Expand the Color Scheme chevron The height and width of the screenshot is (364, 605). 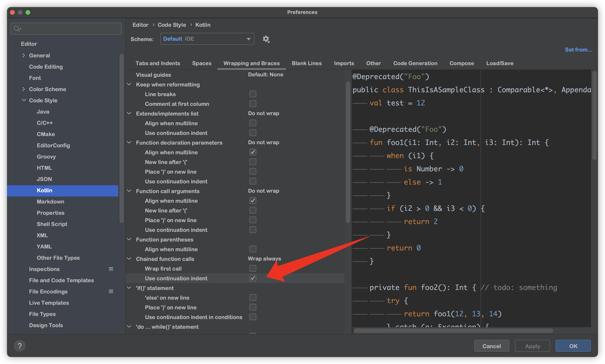(x=23, y=89)
